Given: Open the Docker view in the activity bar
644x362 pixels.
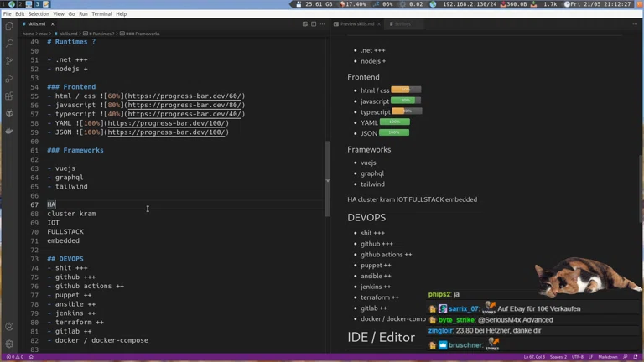Looking at the screenshot, I should [9, 131].
